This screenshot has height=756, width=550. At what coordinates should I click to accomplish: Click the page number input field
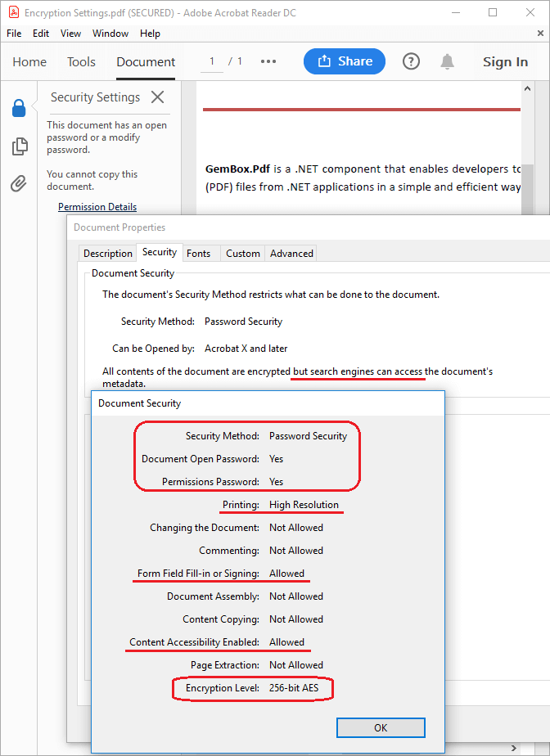pyautogui.click(x=212, y=61)
